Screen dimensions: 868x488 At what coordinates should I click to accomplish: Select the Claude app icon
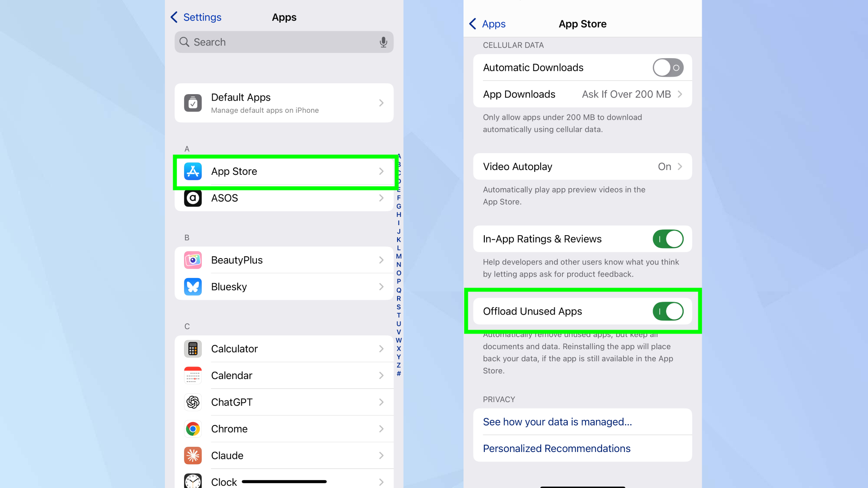click(193, 455)
